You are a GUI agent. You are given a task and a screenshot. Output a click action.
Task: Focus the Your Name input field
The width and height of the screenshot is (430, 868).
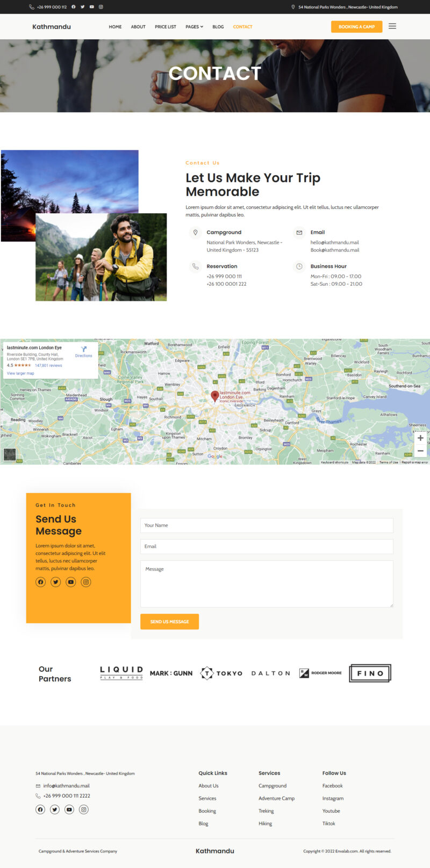(x=267, y=525)
